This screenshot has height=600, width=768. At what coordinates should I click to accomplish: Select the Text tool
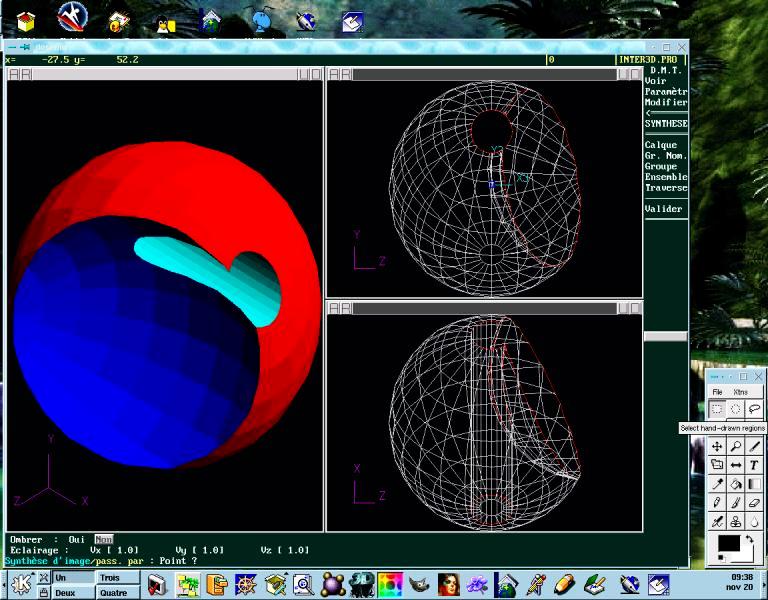click(754, 465)
